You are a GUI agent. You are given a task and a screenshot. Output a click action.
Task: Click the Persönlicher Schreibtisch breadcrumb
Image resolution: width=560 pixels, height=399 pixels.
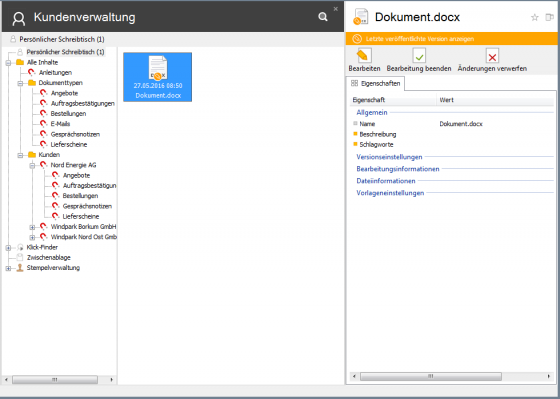pyautogui.click(x=61, y=39)
